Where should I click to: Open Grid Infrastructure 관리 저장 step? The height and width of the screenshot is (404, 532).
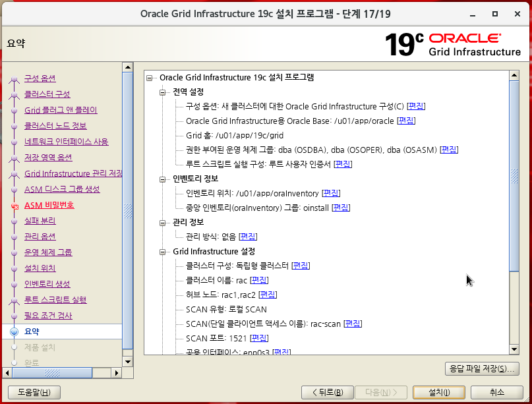pyautogui.click(x=73, y=174)
